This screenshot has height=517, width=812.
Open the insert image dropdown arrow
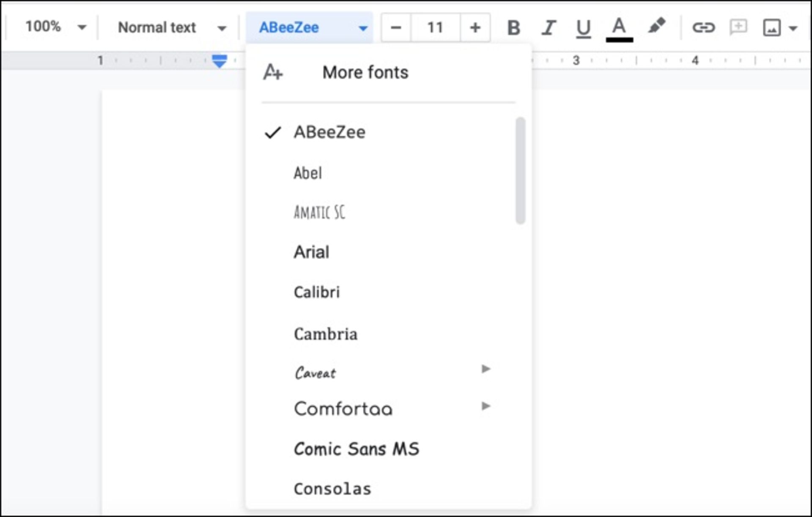tap(794, 28)
